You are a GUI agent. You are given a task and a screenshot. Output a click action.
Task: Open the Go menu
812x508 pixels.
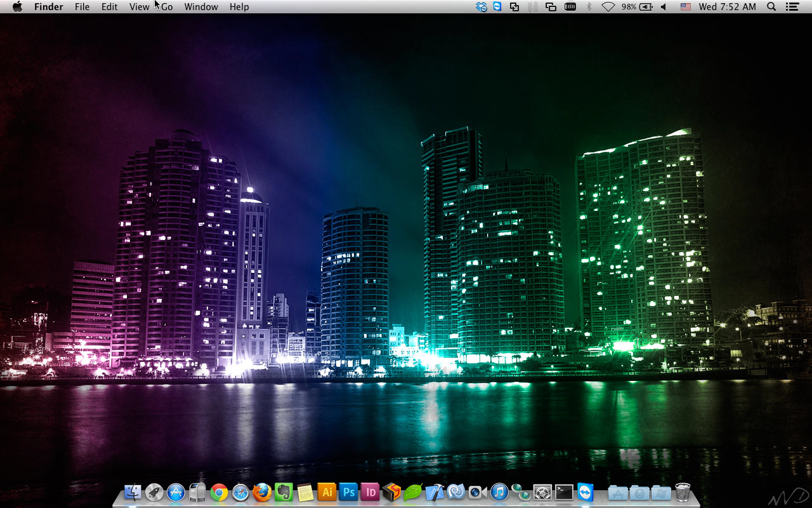[167, 6]
